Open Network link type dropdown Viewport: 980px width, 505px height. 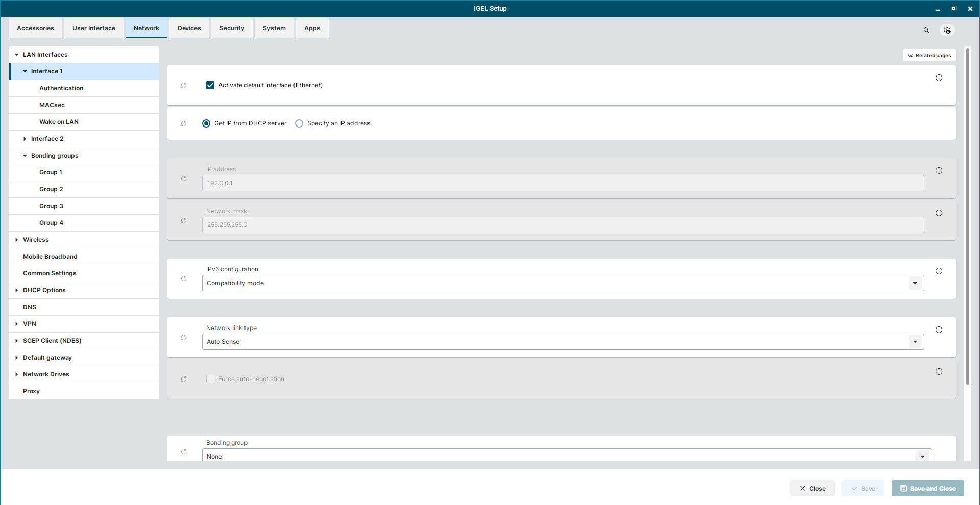coord(563,342)
